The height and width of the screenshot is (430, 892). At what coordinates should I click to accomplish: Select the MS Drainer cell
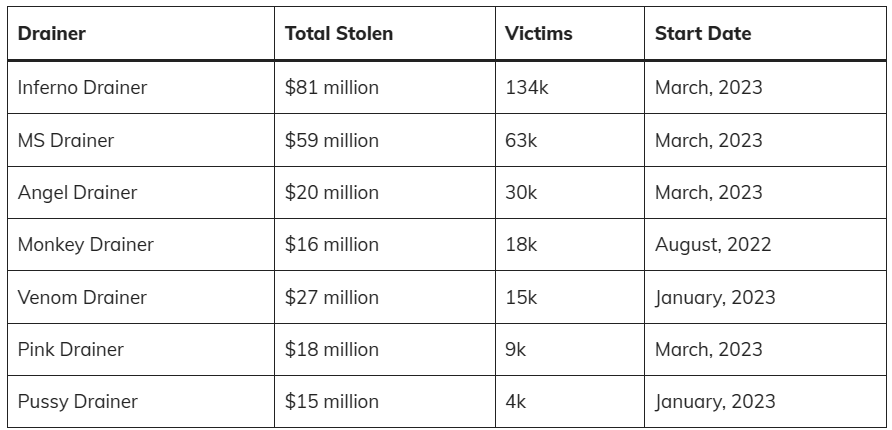coord(66,141)
